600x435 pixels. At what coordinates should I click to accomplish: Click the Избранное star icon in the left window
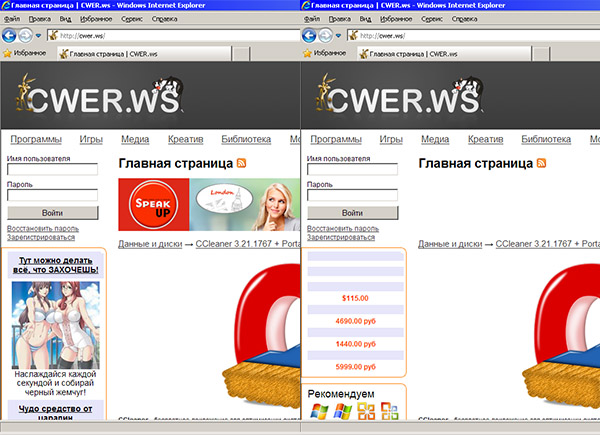tap(7, 53)
